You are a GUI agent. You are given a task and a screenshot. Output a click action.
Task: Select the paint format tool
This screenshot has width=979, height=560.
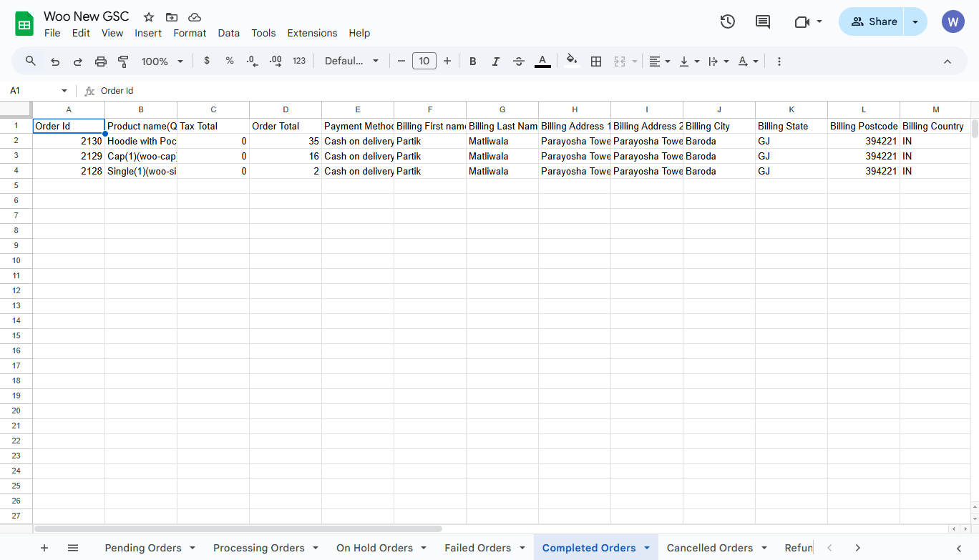(x=123, y=62)
